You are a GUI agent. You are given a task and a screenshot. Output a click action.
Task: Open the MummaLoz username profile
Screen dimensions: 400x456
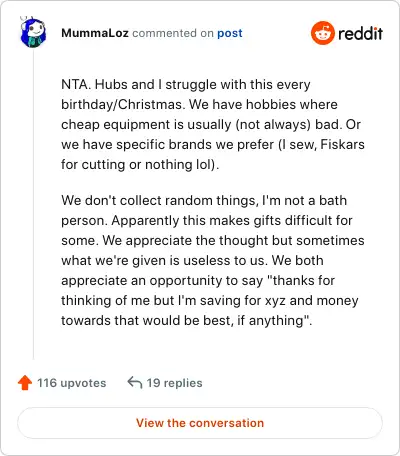point(95,33)
